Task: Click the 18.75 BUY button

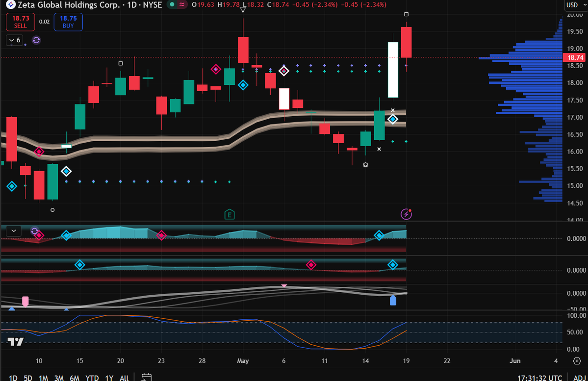Action: point(68,22)
